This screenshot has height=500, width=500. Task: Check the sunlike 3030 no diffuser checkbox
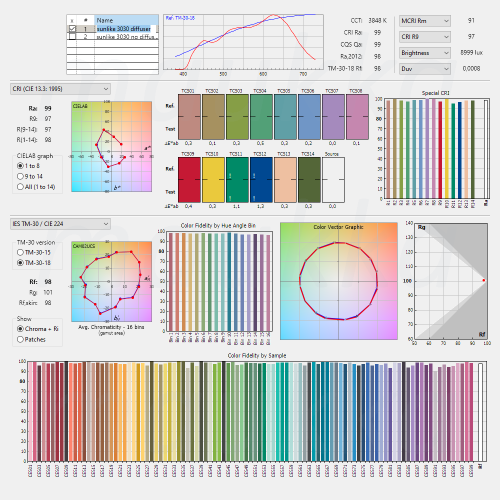[x=72, y=36]
